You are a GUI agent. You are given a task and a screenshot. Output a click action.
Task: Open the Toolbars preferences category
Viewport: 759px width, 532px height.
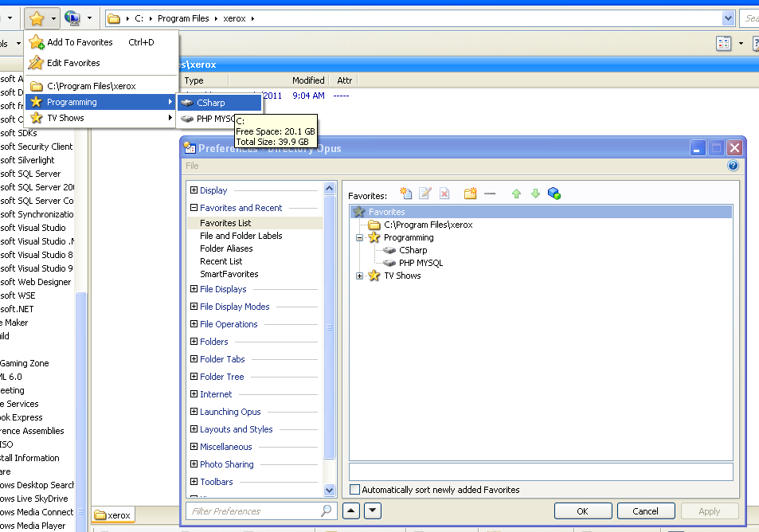click(217, 482)
